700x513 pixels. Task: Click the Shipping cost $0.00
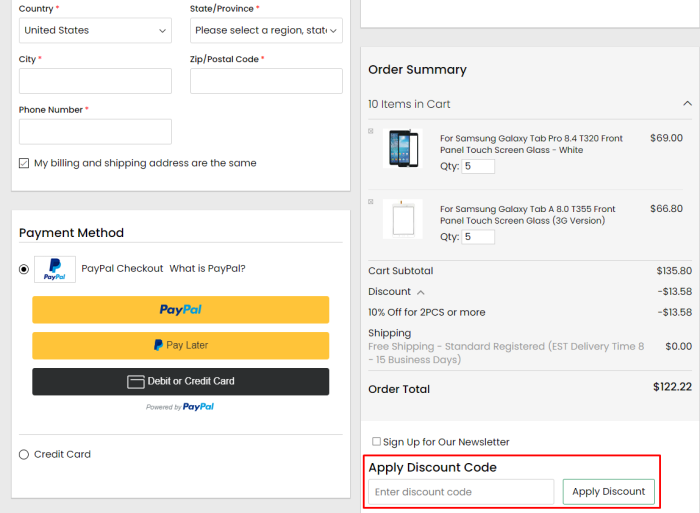679,347
